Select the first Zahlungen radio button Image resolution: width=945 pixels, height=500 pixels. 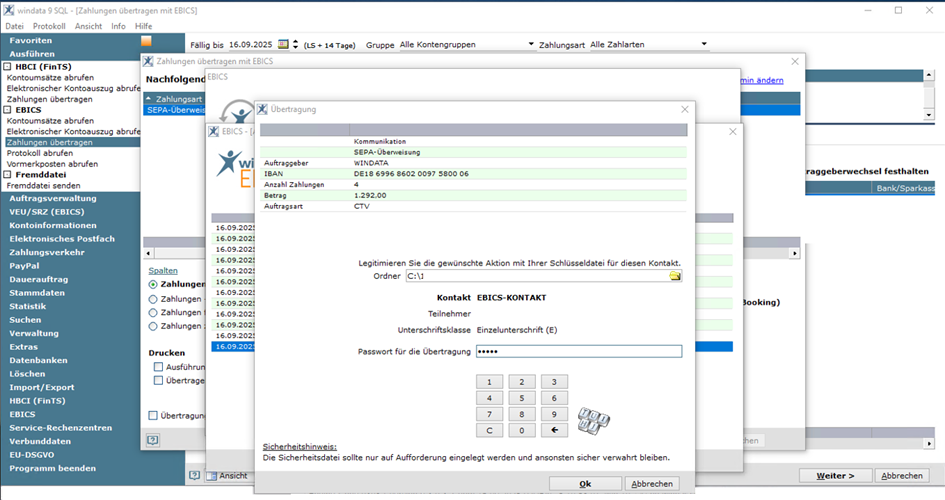[x=153, y=284]
